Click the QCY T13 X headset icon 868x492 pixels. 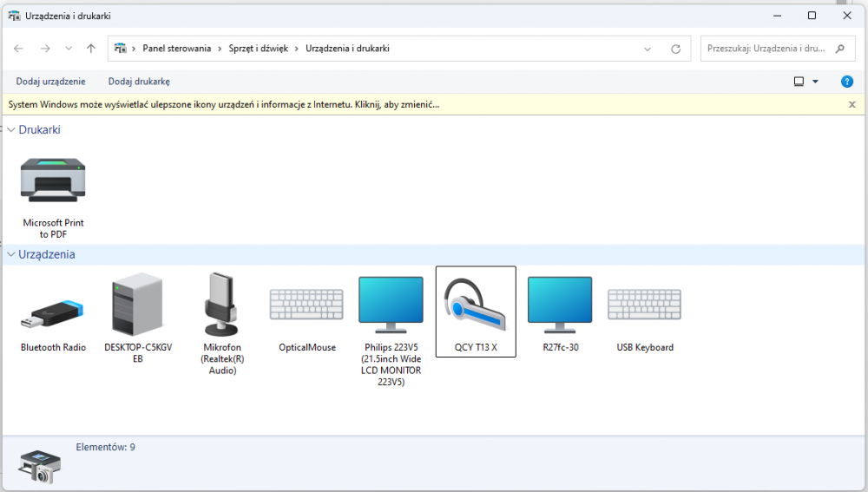[476, 305]
